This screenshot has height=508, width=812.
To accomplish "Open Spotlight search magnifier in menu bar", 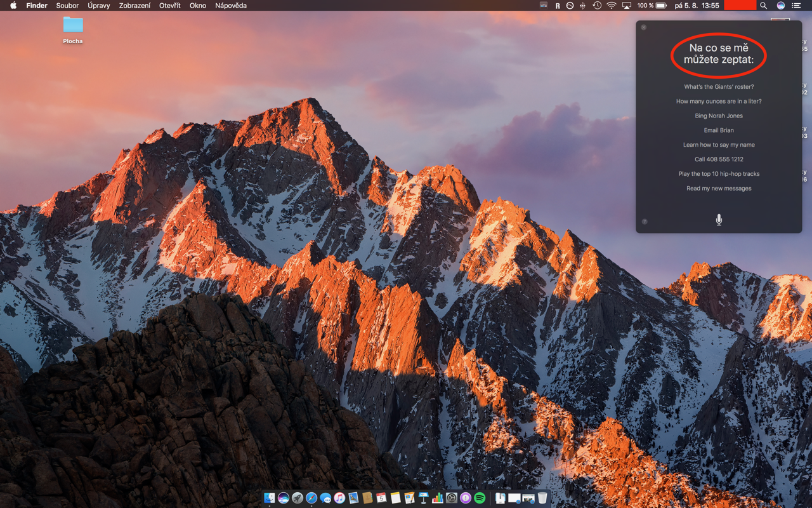I will coord(764,6).
